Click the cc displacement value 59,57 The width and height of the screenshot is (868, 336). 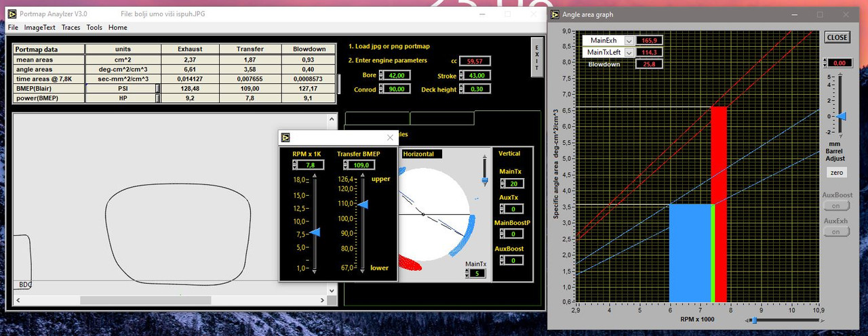(475, 61)
